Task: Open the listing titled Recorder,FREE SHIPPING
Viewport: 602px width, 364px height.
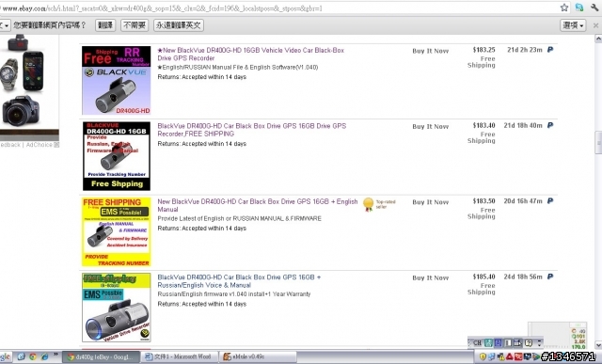Action: pos(252,130)
